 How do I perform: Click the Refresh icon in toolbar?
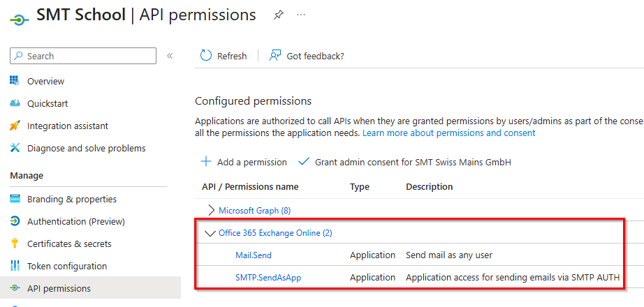click(x=206, y=56)
